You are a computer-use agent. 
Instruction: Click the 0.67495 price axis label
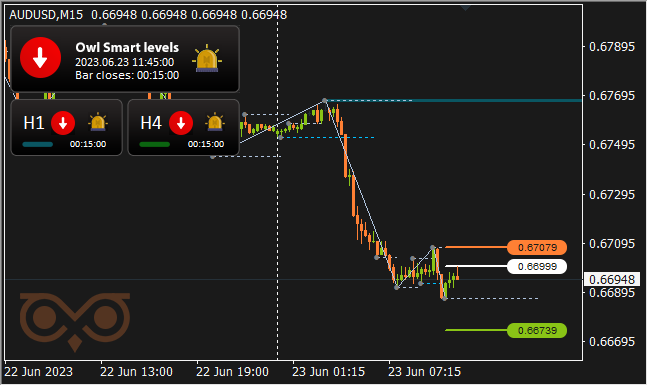tap(612, 145)
